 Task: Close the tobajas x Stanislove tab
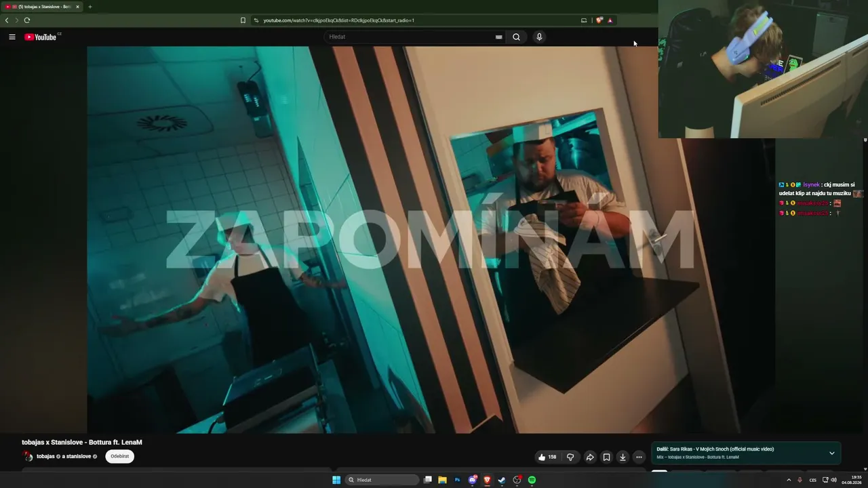(77, 7)
